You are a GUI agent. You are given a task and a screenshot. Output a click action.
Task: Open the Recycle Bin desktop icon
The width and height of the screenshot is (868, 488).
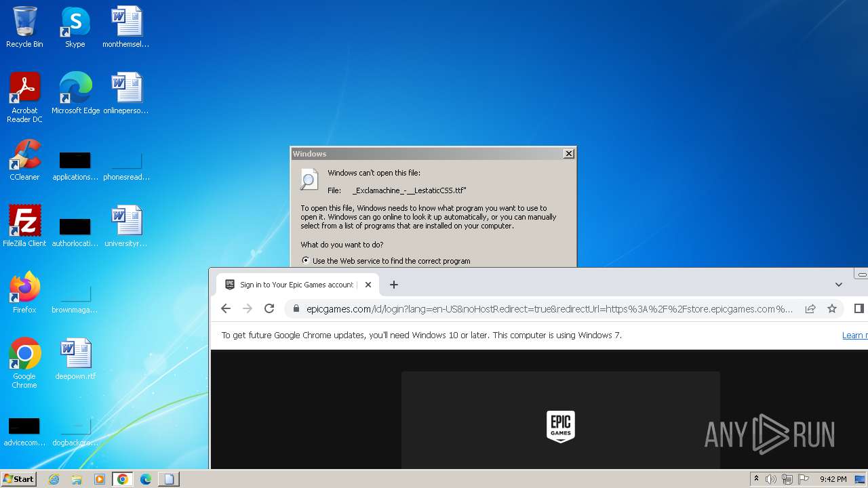click(x=24, y=27)
